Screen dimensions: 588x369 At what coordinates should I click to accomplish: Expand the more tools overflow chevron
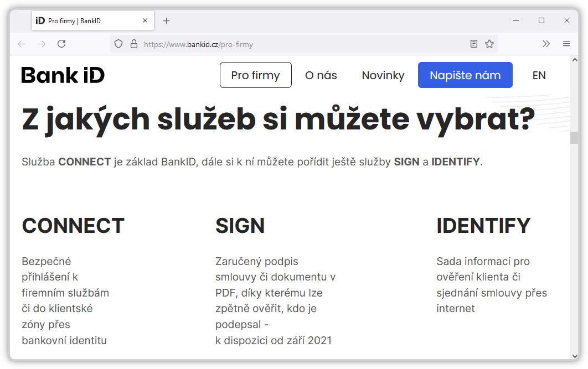546,44
